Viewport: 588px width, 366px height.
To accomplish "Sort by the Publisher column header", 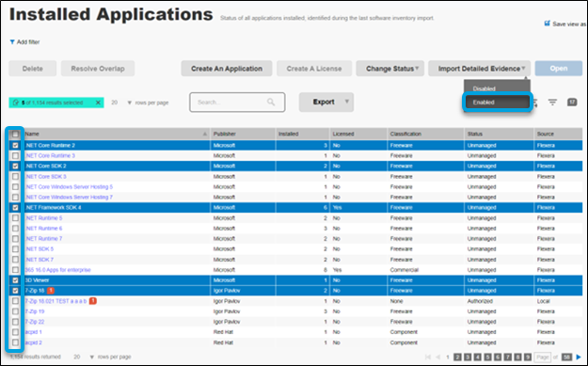I will pyautogui.click(x=224, y=134).
